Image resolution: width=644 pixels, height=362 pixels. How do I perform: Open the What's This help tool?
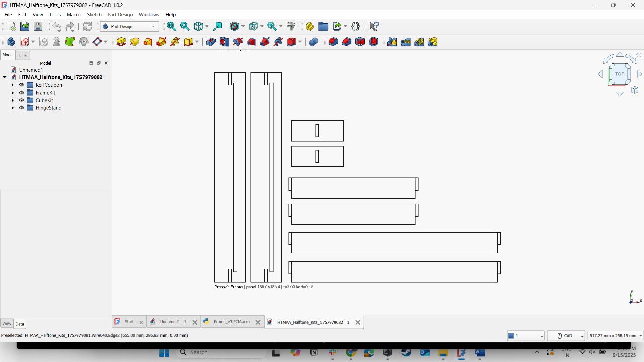click(x=374, y=26)
